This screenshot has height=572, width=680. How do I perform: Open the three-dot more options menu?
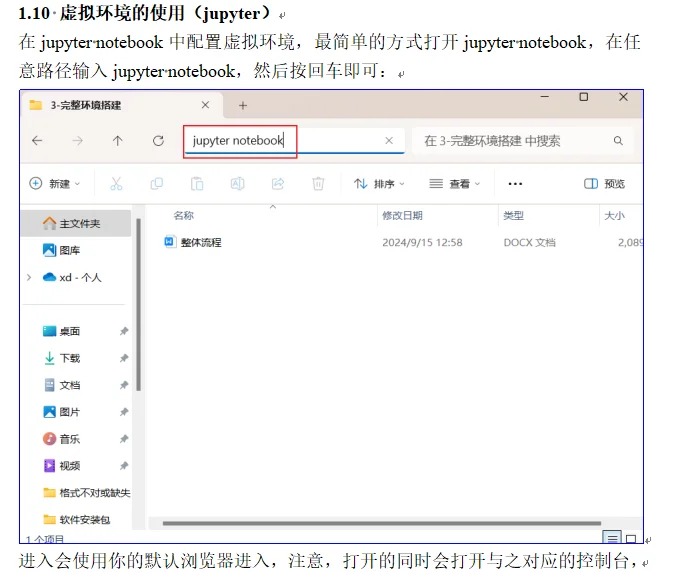(x=515, y=184)
